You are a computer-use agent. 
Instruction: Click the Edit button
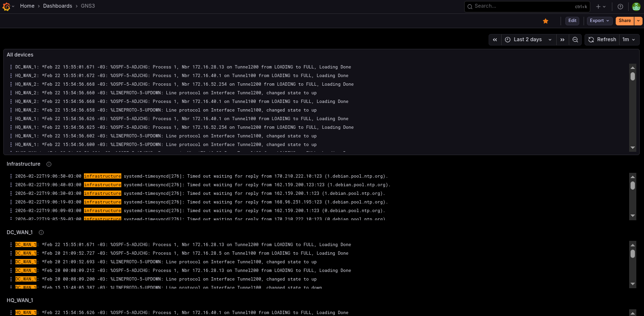click(x=572, y=21)
